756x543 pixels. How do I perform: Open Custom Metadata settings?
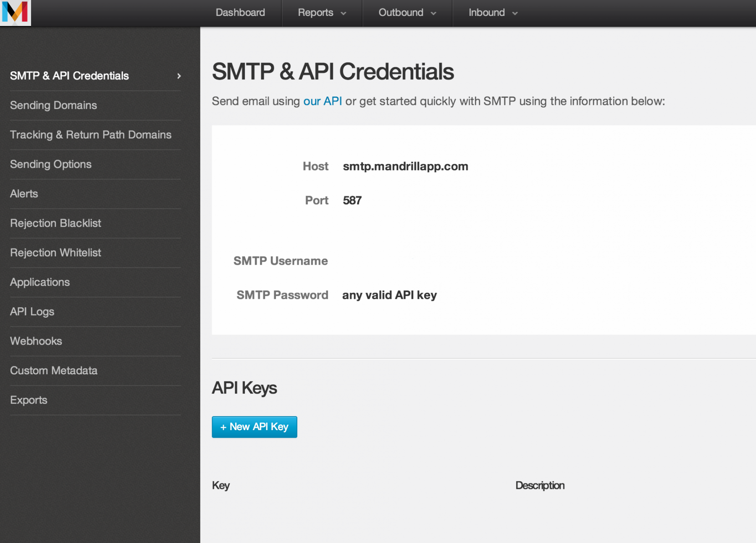53,370
